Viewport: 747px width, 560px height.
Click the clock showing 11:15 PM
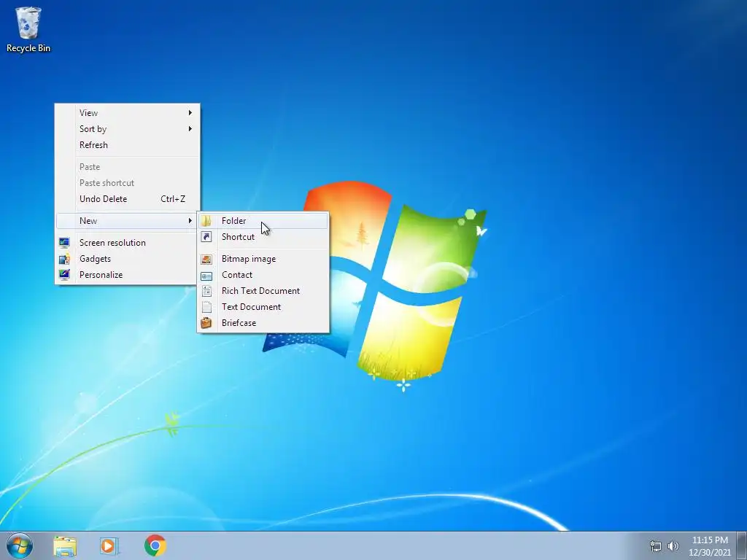coord(710,540)
